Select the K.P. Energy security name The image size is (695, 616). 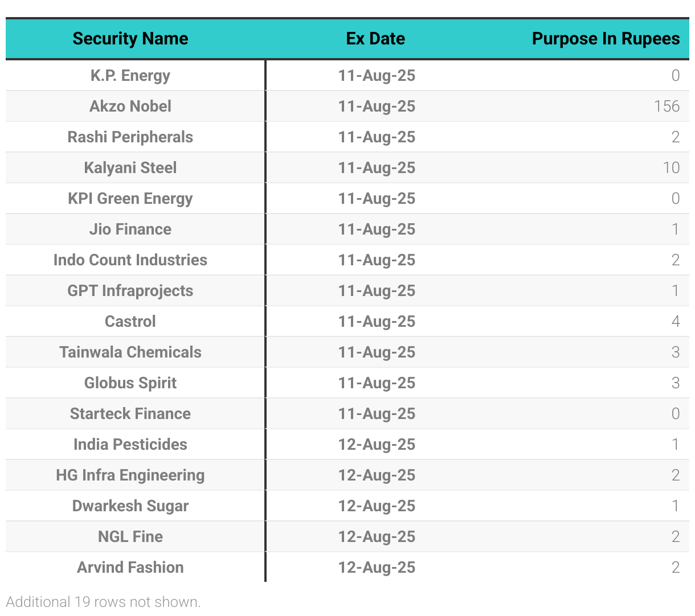130,76
